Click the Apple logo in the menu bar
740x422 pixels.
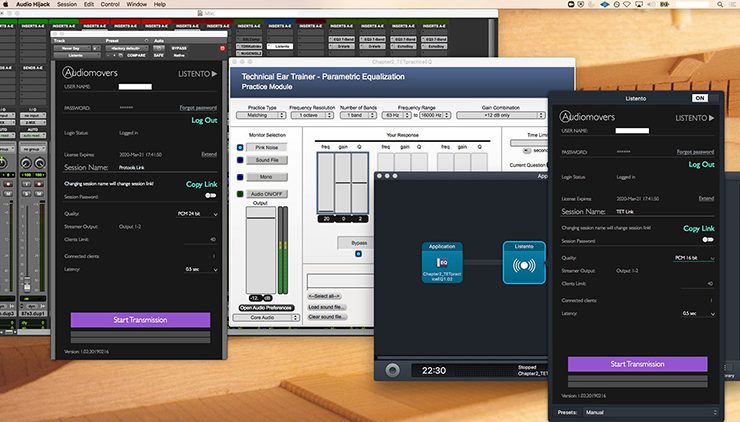tap(7, 5)
